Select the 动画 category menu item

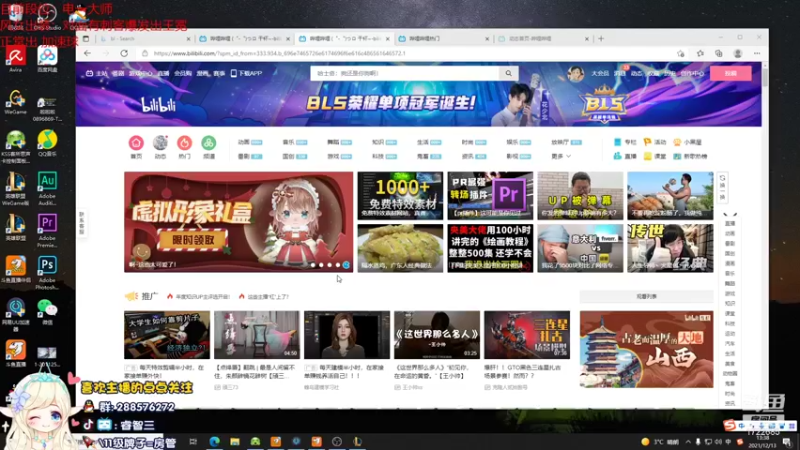click(250, 142)
